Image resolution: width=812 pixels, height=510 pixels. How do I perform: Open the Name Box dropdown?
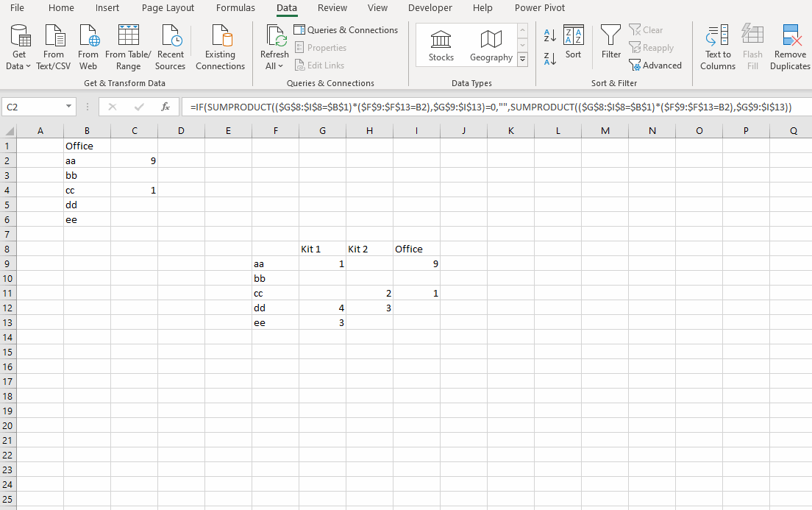pyautogui.click(x=70, y=106)
